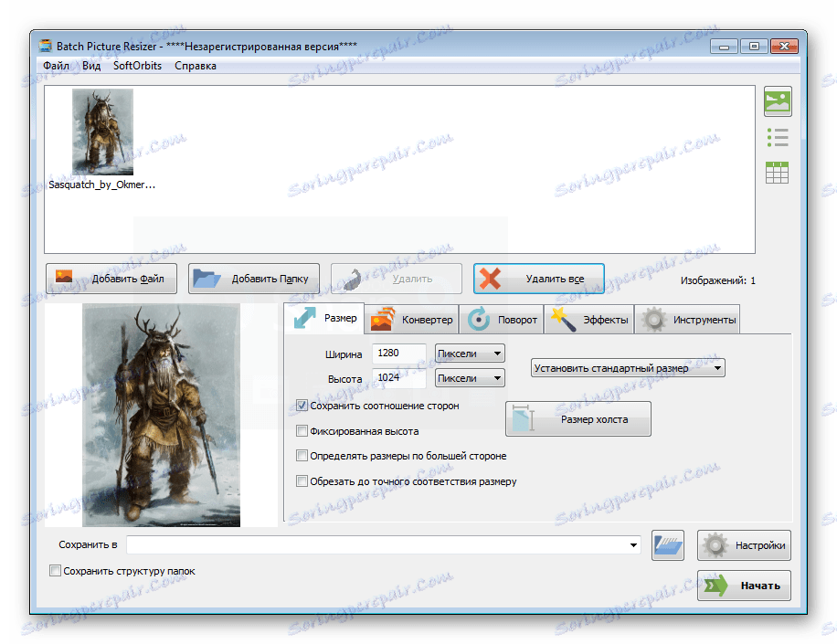Switch to table grid view icon
The image size is (837, 644).
[777, 173]
